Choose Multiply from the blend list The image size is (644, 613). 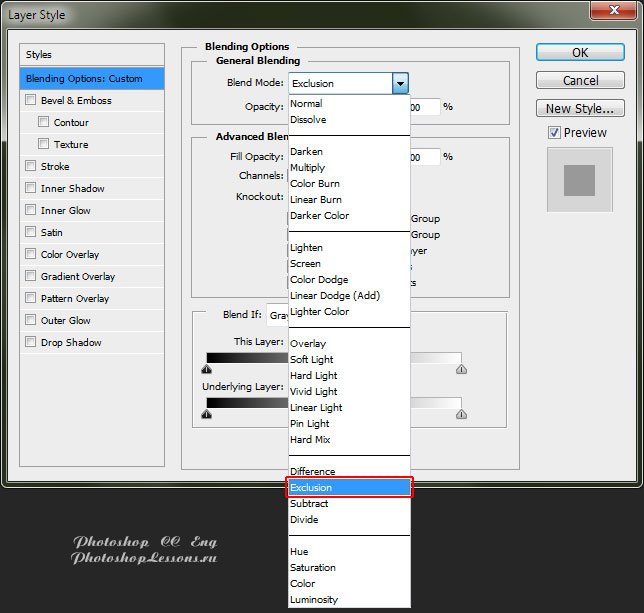point(307,168)
